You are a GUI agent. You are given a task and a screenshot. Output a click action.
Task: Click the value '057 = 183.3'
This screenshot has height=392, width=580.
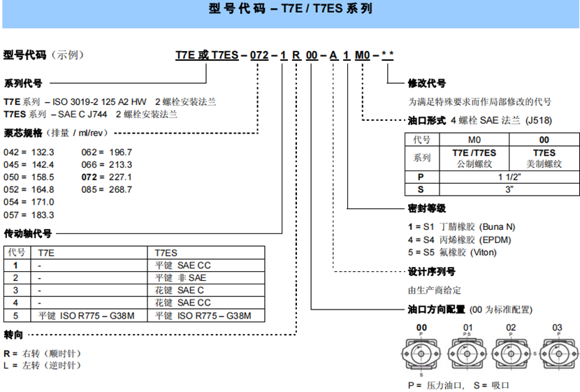tap(29, 215)
